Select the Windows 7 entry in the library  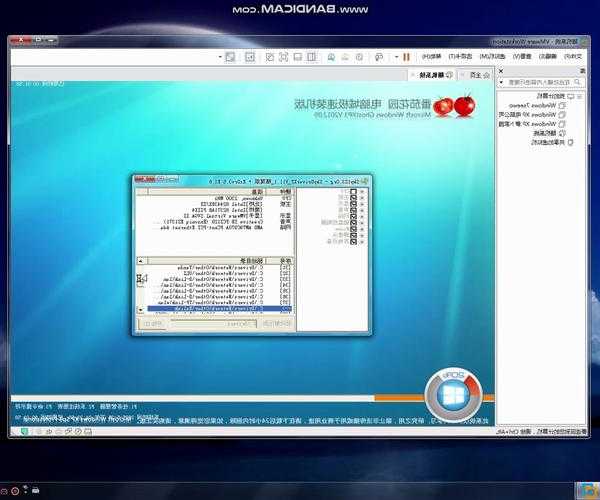click(537, 105)
